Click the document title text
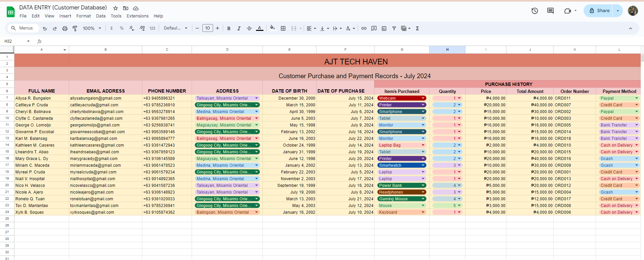The image size is (644, 260). pyautogui.click(x=63, y=7)
